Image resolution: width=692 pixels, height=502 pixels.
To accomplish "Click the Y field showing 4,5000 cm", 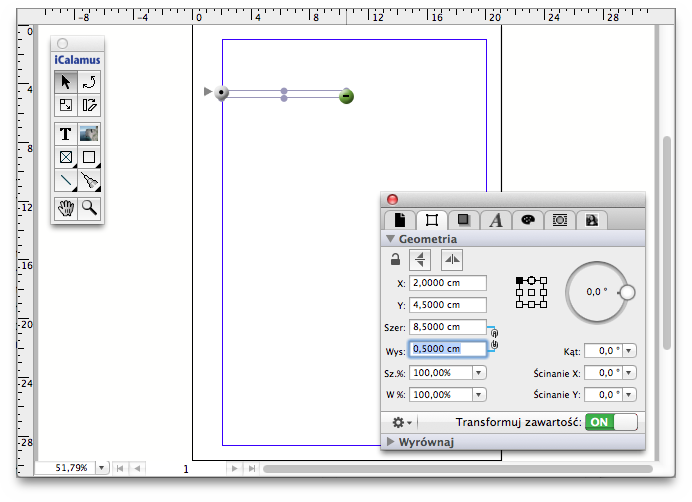I will click(448, 305).
